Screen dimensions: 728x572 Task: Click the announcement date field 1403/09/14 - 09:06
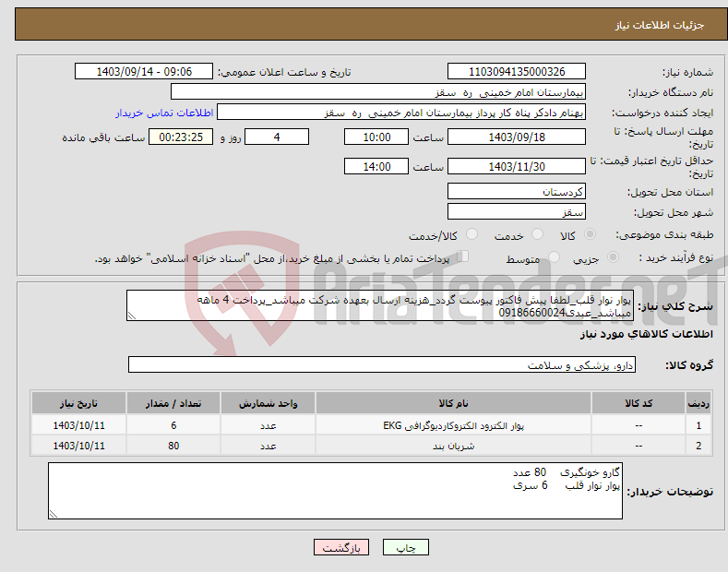144,72
